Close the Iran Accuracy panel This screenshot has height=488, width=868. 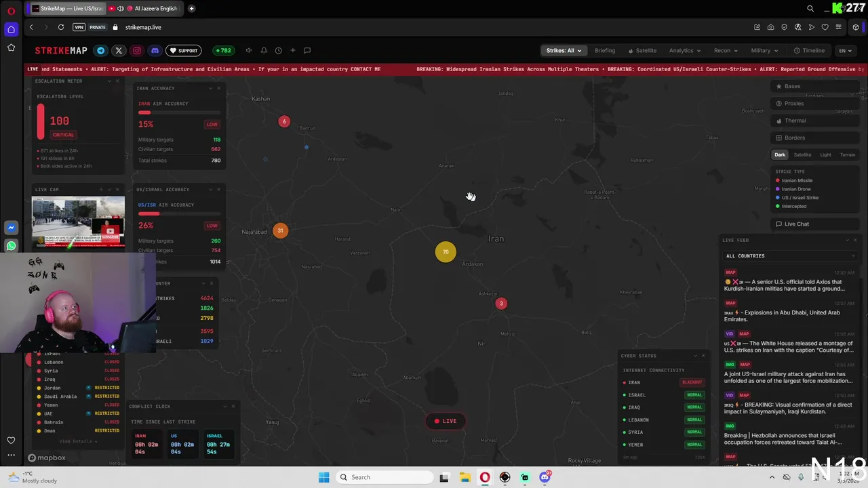218,88
